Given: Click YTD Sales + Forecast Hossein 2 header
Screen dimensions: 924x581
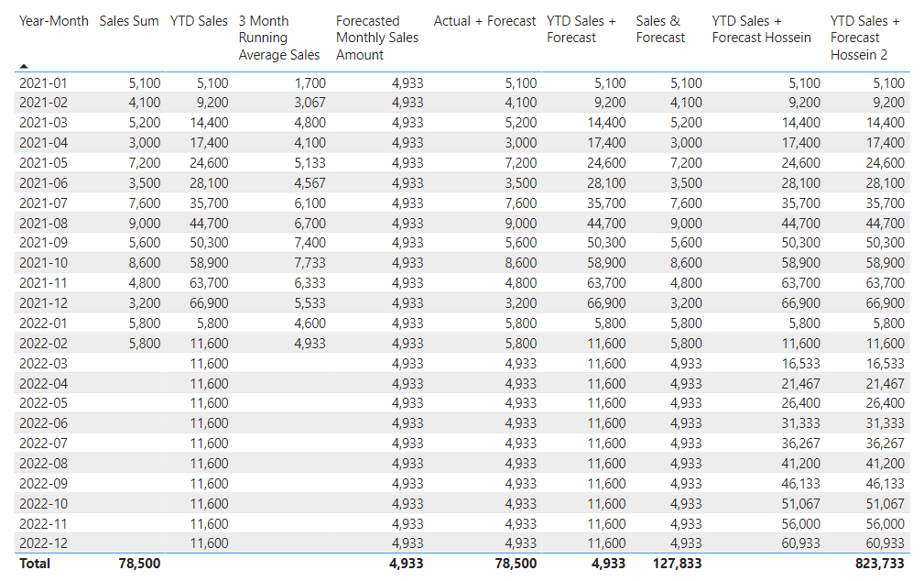Looking at the screenshot, I should (x=865, y=38).
